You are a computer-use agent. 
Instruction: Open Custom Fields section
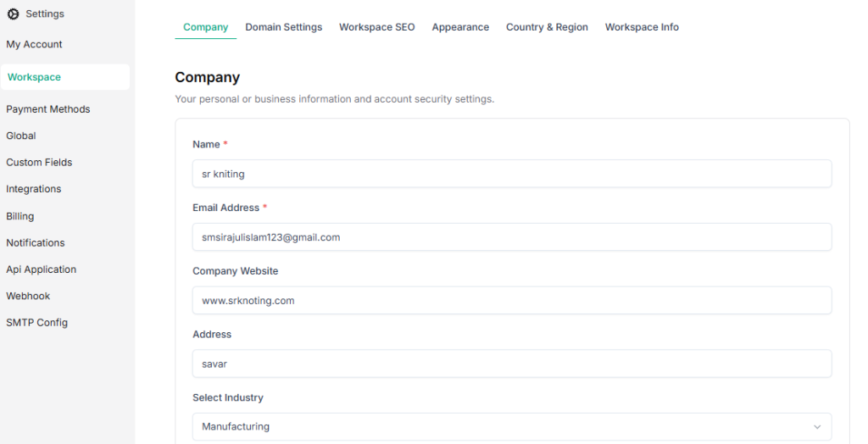[39, 162]
